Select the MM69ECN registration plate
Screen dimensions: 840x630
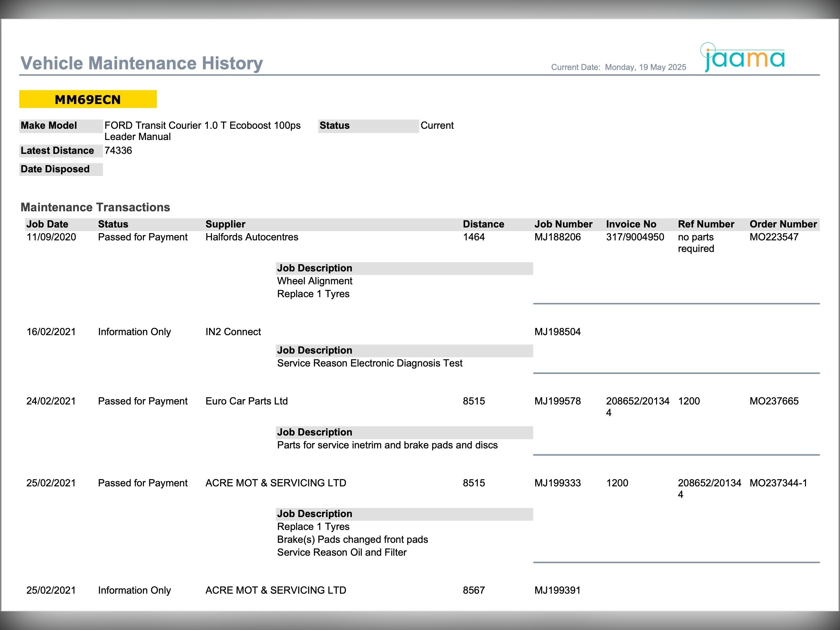point(88,99)
